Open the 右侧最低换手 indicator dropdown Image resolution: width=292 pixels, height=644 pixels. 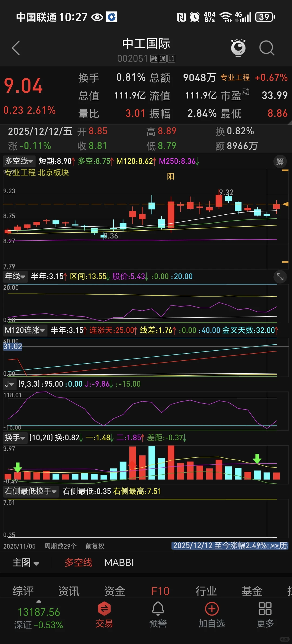coord(31,491)
